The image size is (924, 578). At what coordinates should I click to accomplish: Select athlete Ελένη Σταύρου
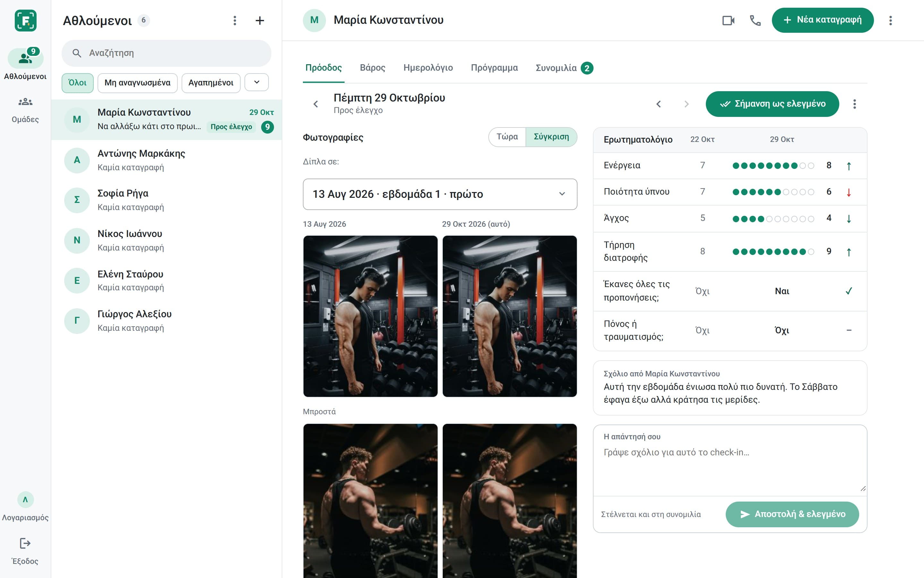167,281
